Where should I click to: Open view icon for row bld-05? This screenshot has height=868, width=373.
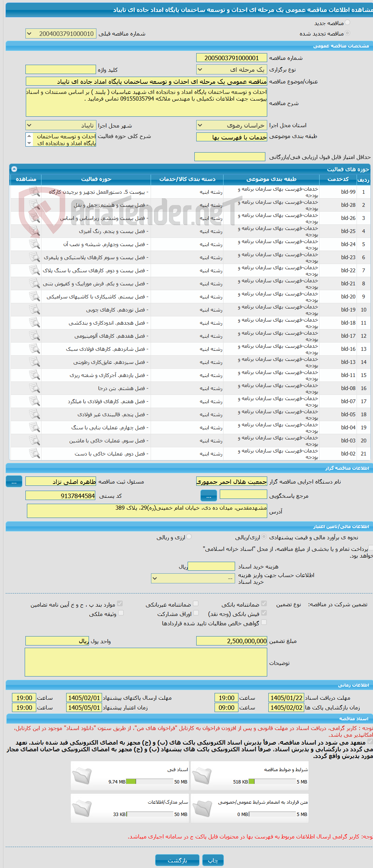34,414
